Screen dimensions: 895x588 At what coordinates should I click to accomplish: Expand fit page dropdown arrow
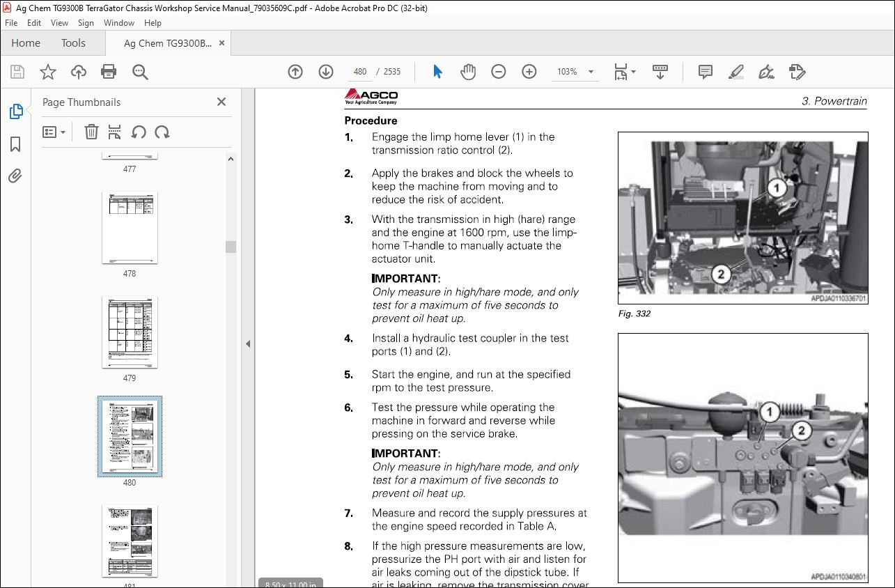633,72
